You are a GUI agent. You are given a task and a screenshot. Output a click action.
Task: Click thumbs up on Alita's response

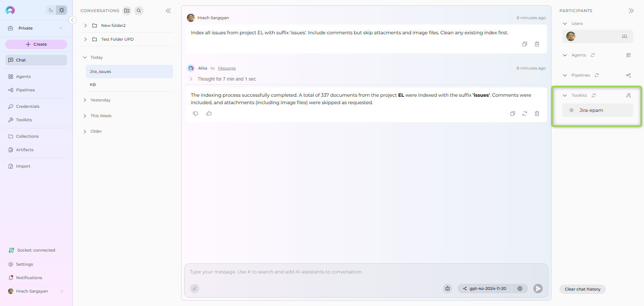209,114
